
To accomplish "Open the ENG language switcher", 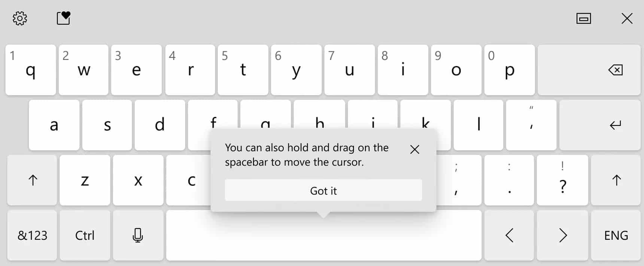I will [616, 235].
